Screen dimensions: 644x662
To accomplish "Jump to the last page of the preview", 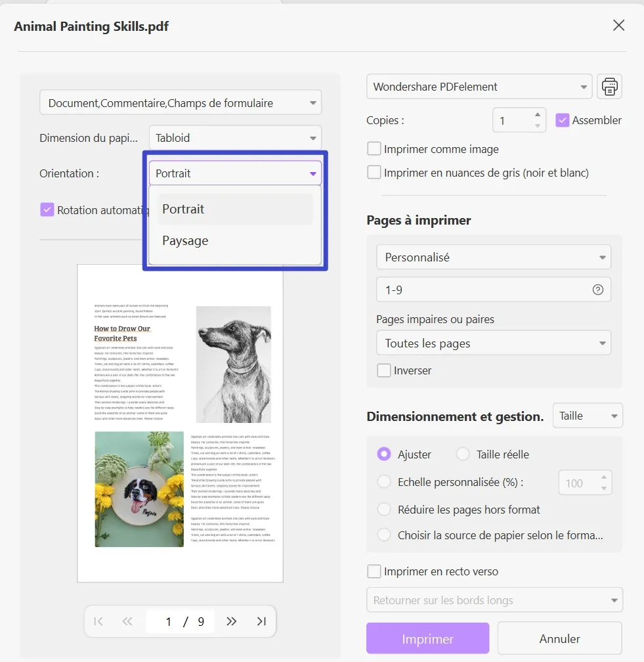I will (261, 621).
